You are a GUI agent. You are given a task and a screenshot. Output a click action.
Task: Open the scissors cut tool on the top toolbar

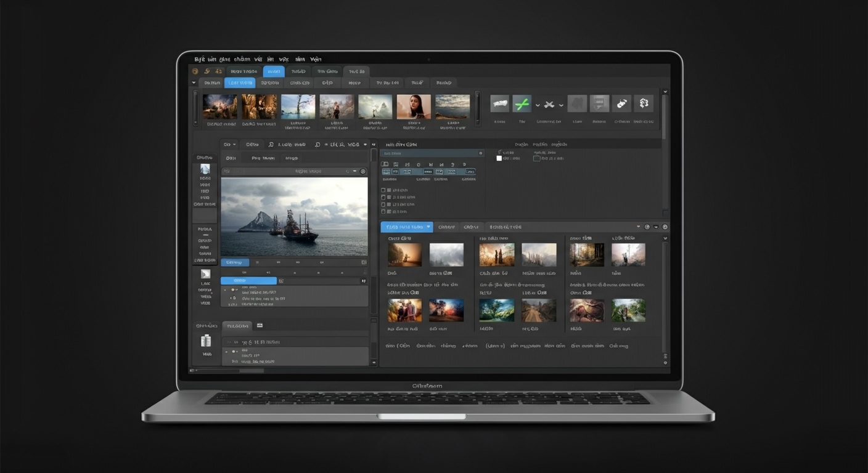point(549,105)
